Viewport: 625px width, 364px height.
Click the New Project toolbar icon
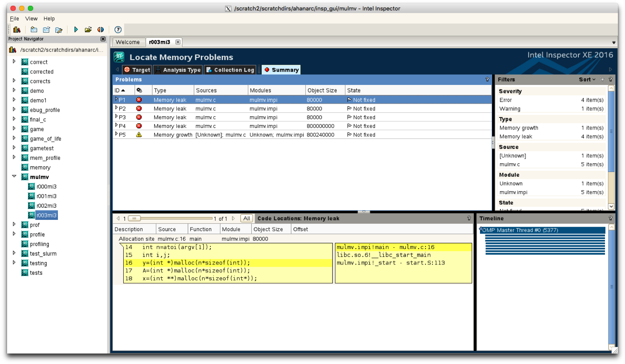(33, 29)
